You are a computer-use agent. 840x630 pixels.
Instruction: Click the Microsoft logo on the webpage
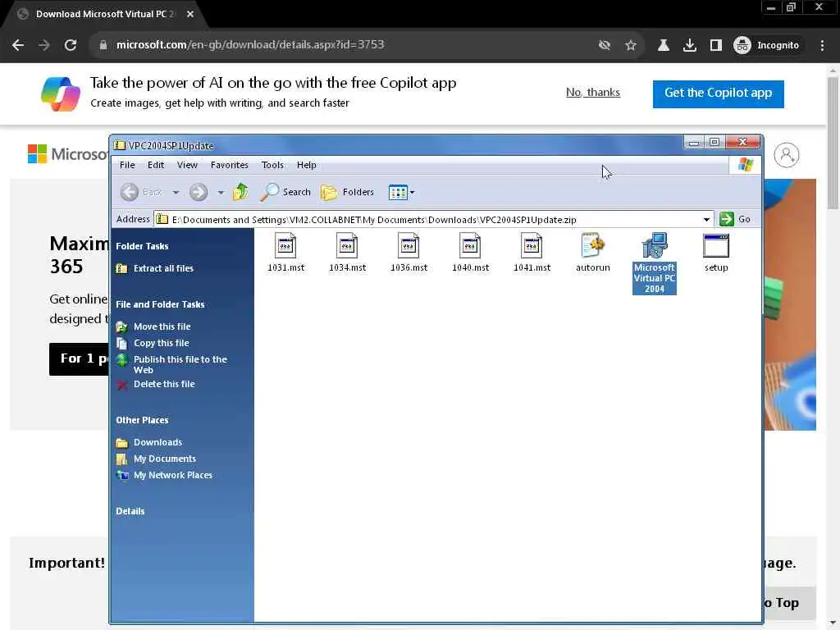[67, 154]
